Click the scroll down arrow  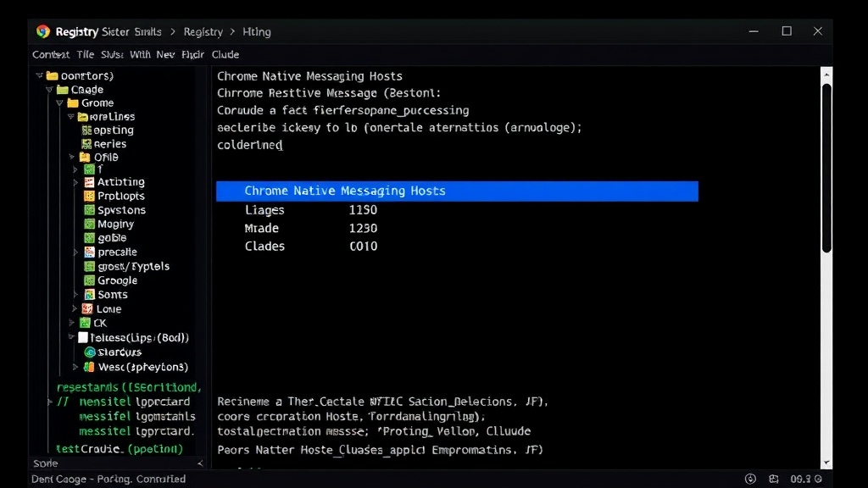tap(826, 463)
